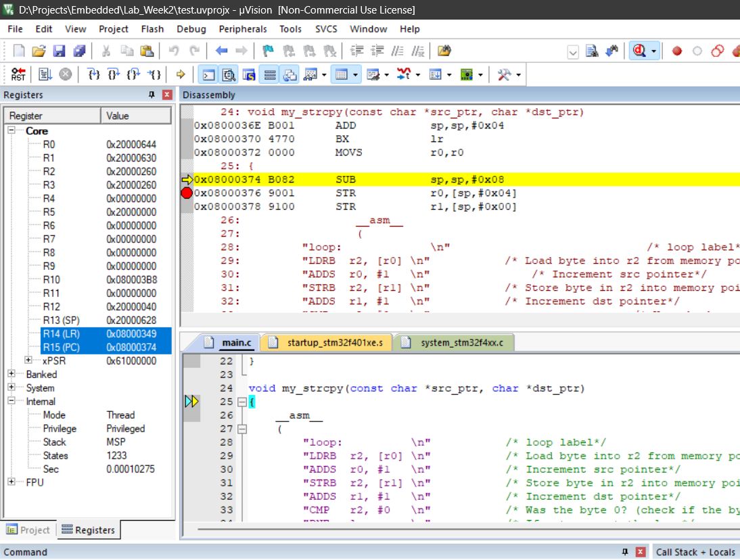Open the Peripherals menu

(x=243, y=29)
